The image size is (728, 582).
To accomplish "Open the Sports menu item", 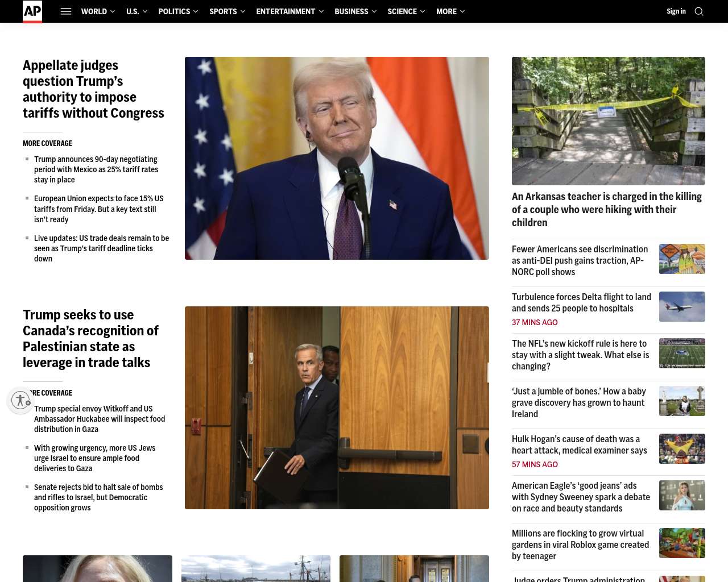I will (223, 11).
